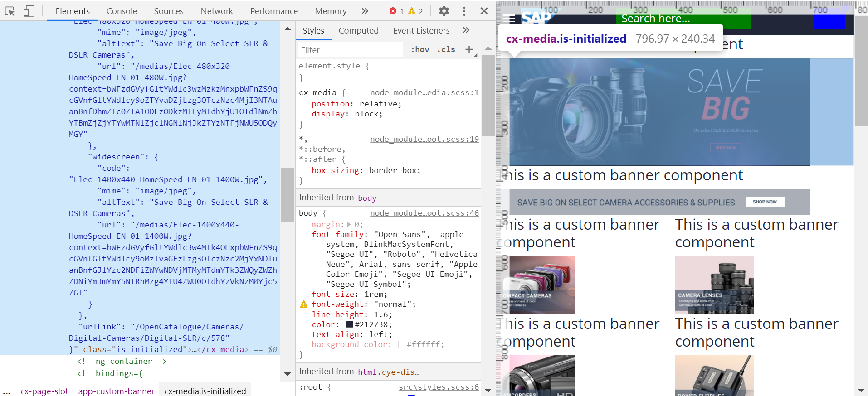Viewport: 868px width, 396px height.
Task: Open the node_module...edia.scss:1 source link
Action: pyautogui.click(x=424, y=92)
